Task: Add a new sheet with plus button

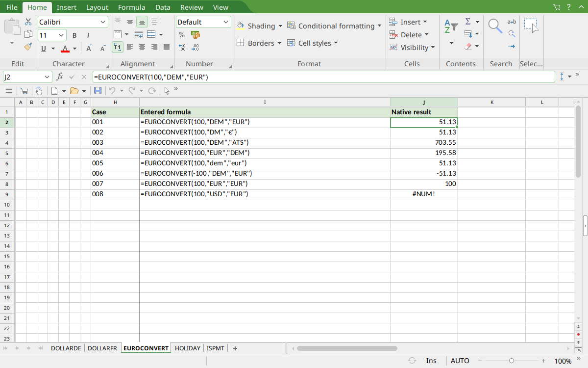Action: (x=235, y=348)
